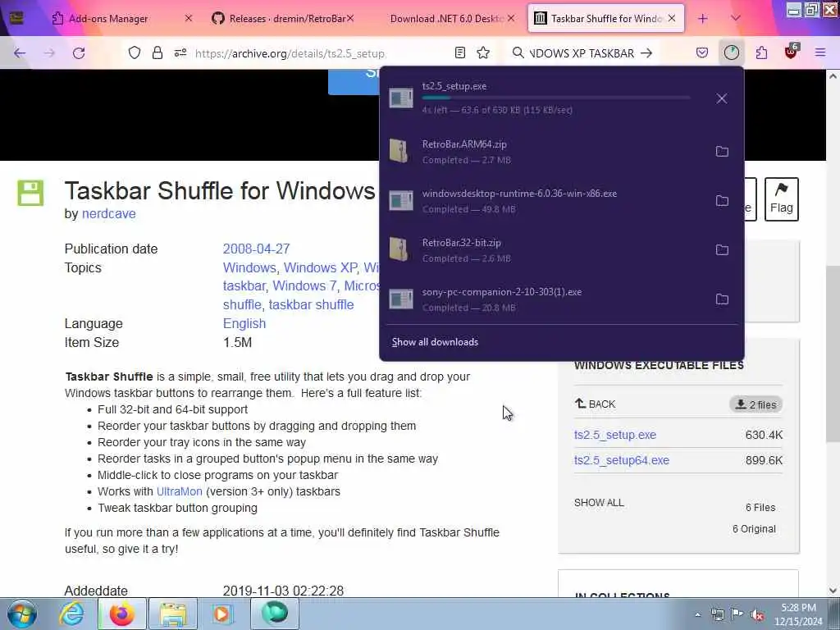Show sony-pc-companion file in folder
Screen dimensions: 840x630
pos(722,299)
